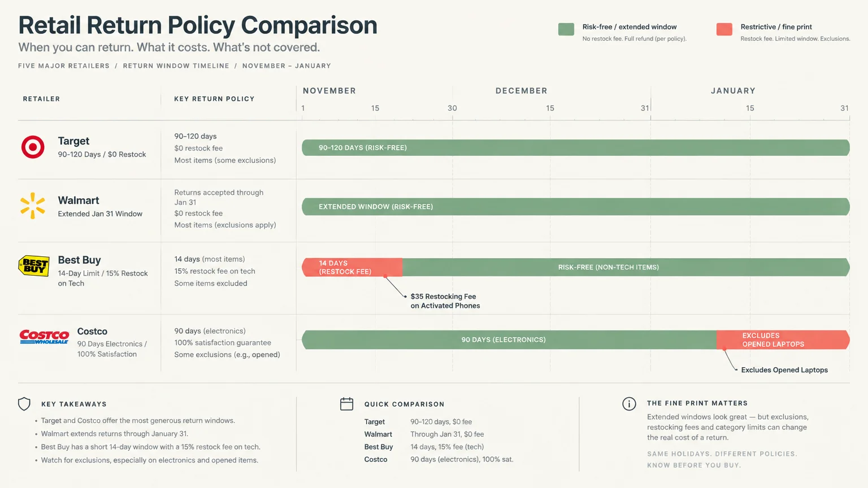Click the KEY RETURN POLICY column header
The image size is (868, 488).
pos(214,99)
